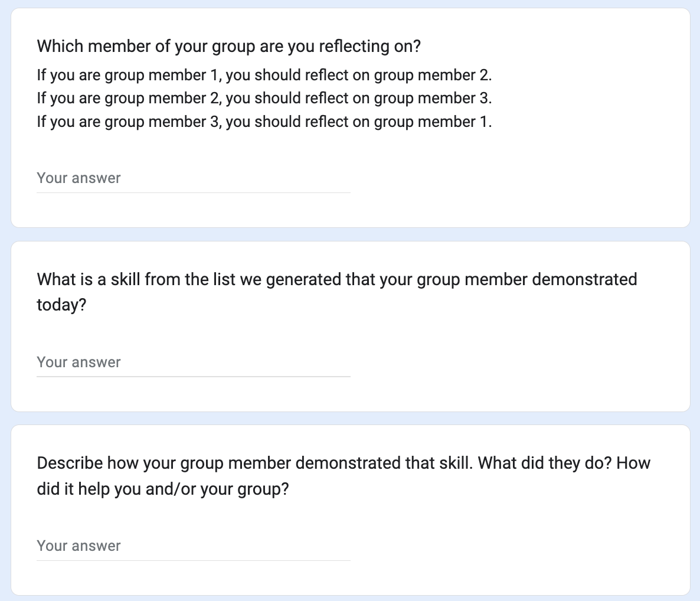The height and width of the screenshot is (601, 700).
Task: Focus the answer field under the skill question
Action: (x=193, y=362)
